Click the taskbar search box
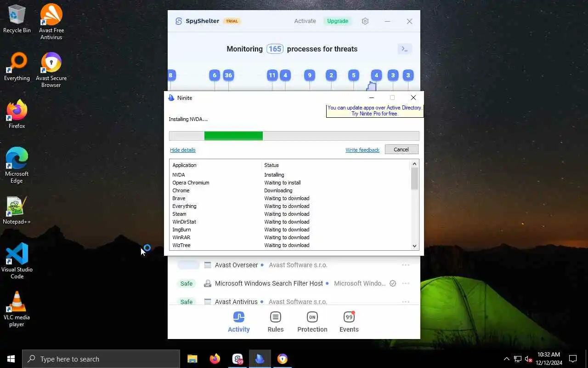Image resolution: width=588 pixels, height=368 pixels. [x=101, y=359]
